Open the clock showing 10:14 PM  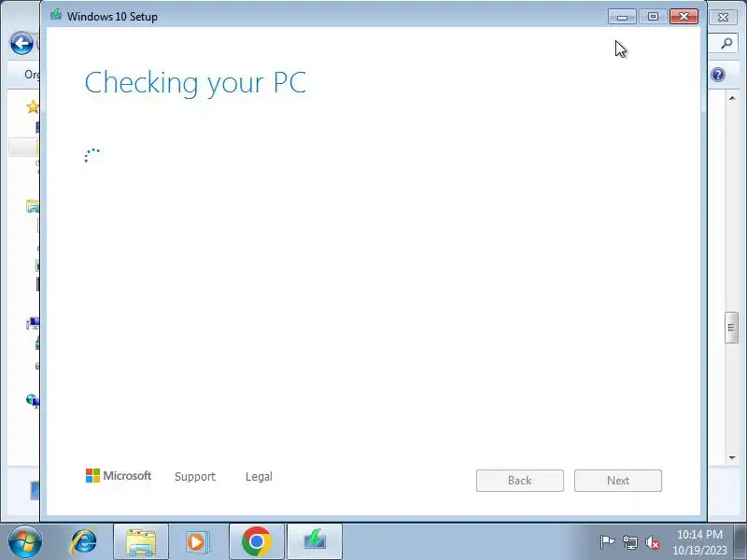tap(699, 542)
